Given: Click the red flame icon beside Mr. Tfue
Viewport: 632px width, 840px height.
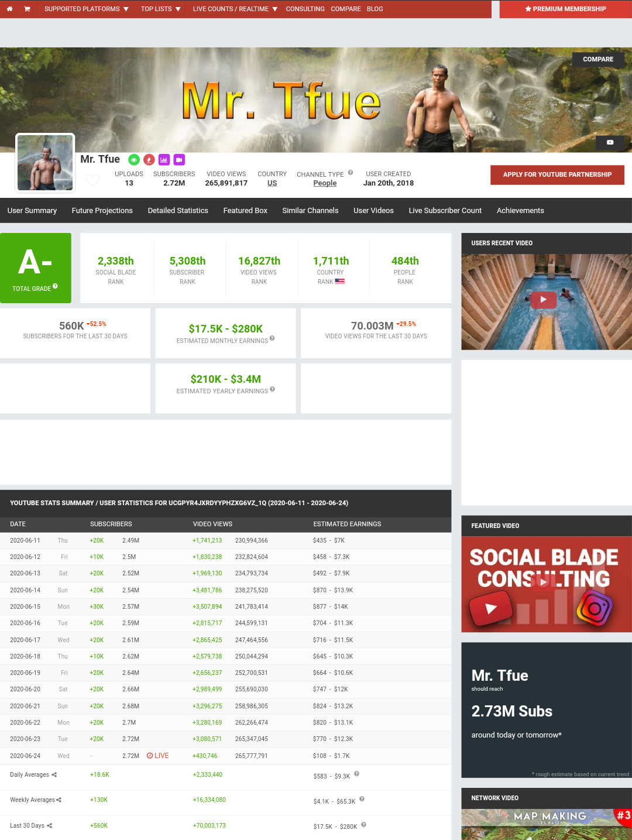Looking at the screenshot, I should (149, 160).
